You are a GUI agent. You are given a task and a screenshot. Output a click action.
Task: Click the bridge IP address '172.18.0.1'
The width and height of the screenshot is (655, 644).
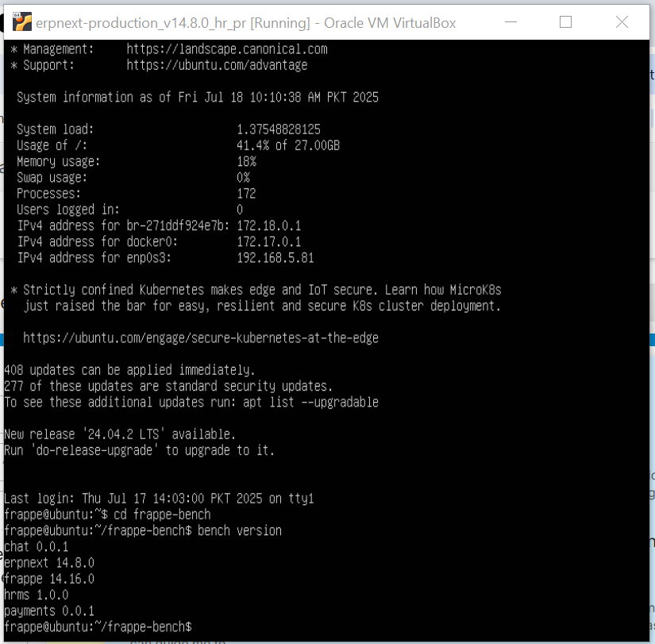(x=268, y=226)
